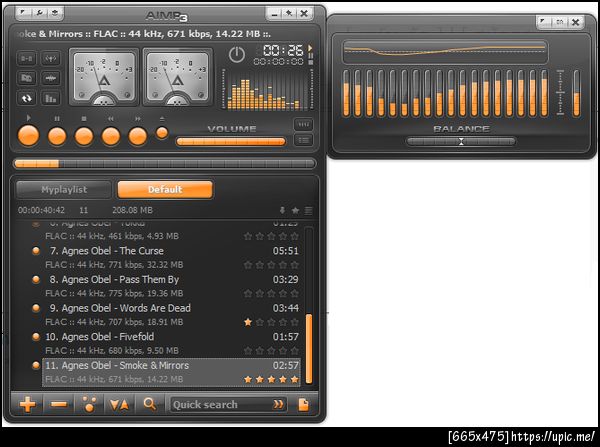600x447 pixels.
Task: Click the first equalizer band slider
Action: (346, 93)
